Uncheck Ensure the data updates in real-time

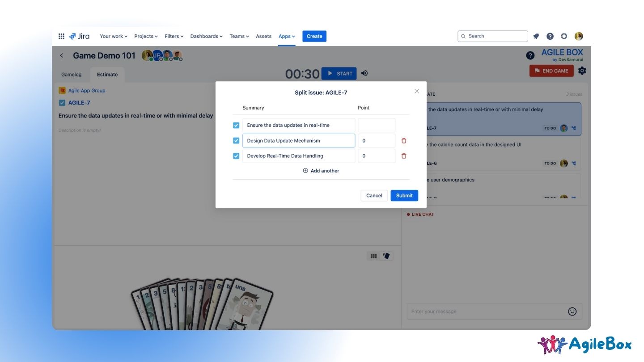[x=236, y=125]
